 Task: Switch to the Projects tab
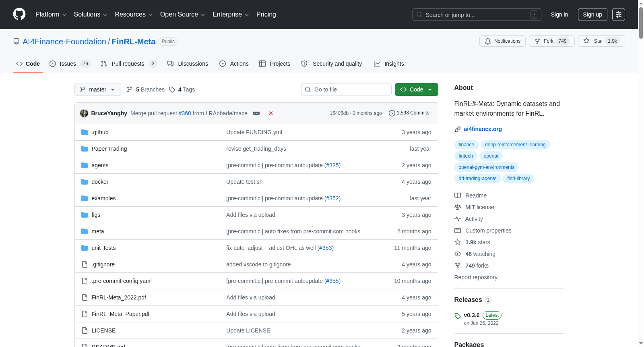pyautogui.click(x=275, y=64)
